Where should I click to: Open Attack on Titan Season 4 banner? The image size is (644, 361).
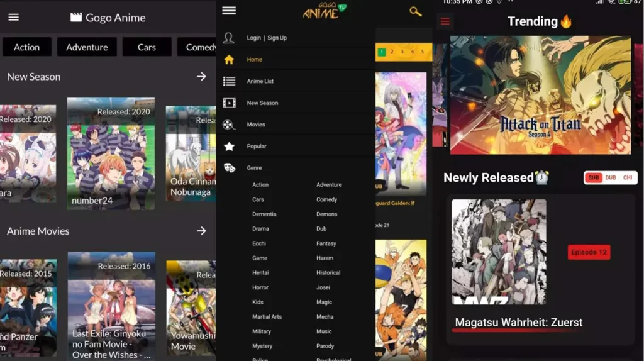coord(540,95)
